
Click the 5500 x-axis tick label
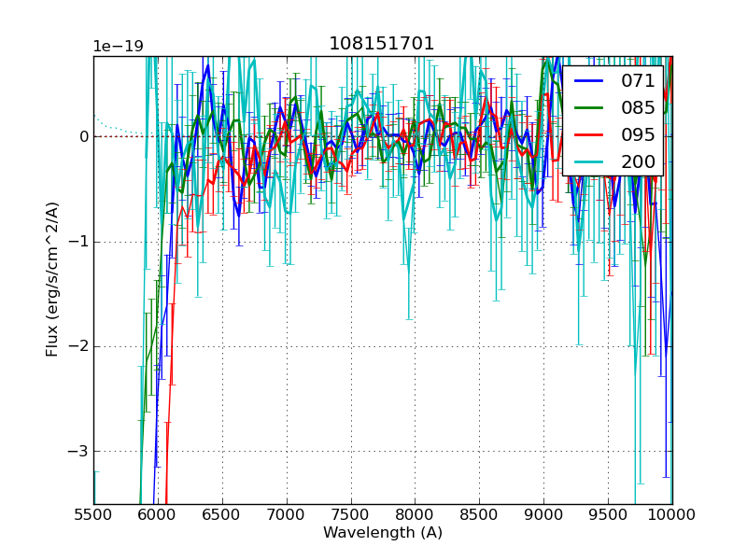point(93,514)
